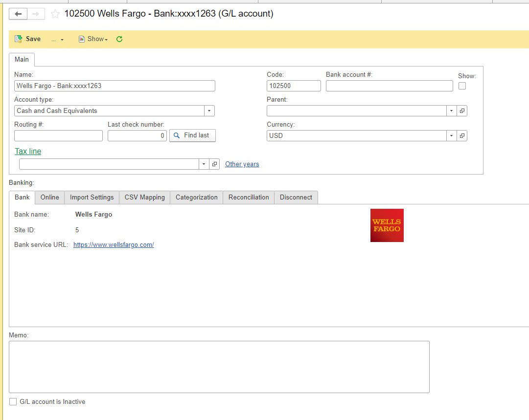Open the wellsfargo.com bank service URL

tap(114, 245)
